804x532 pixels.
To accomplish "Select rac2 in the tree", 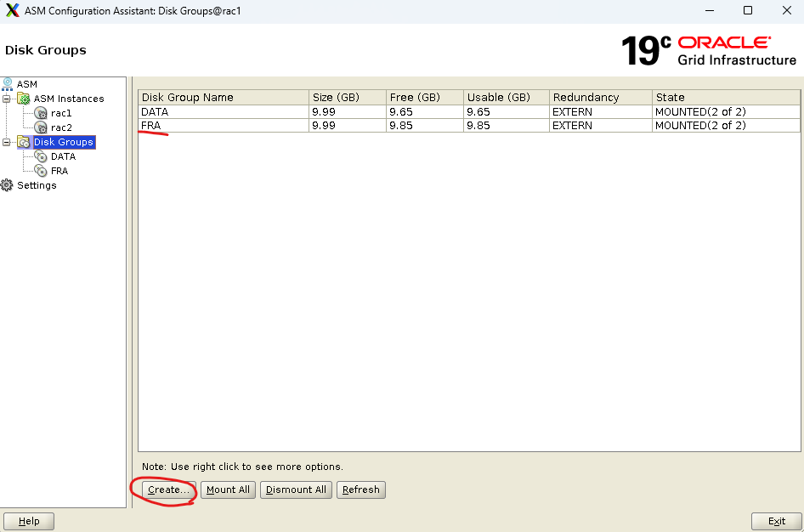I will tap(61, 127).
